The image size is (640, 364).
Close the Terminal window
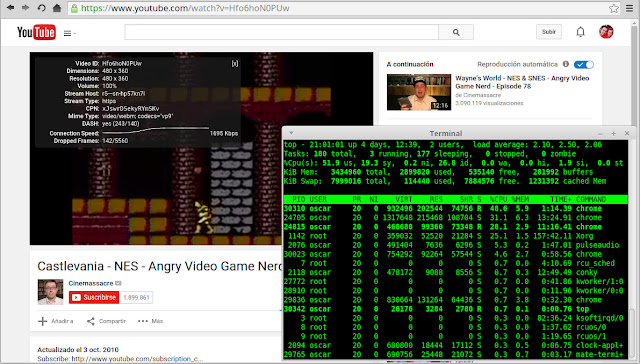(x=627, y=133)
